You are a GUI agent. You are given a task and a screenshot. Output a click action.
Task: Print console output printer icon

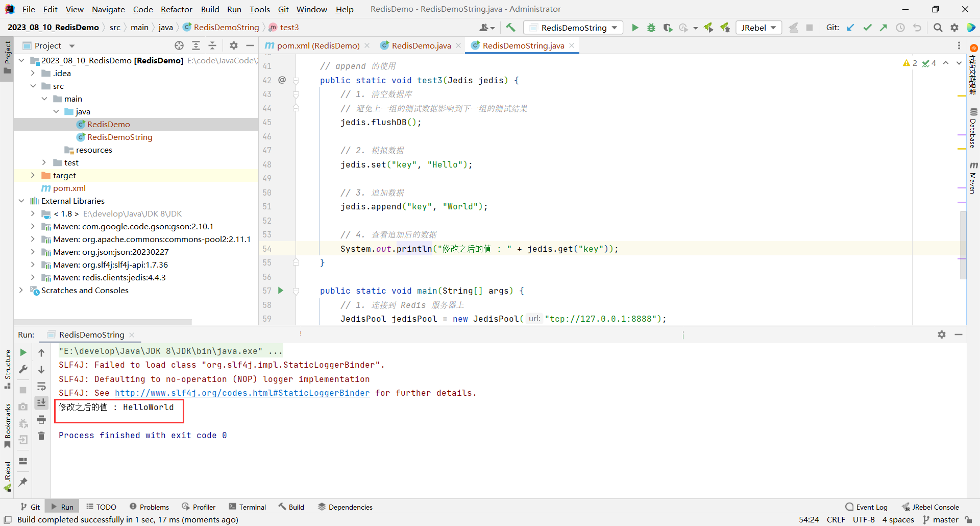pyautogui.click(x=41, y=419)
